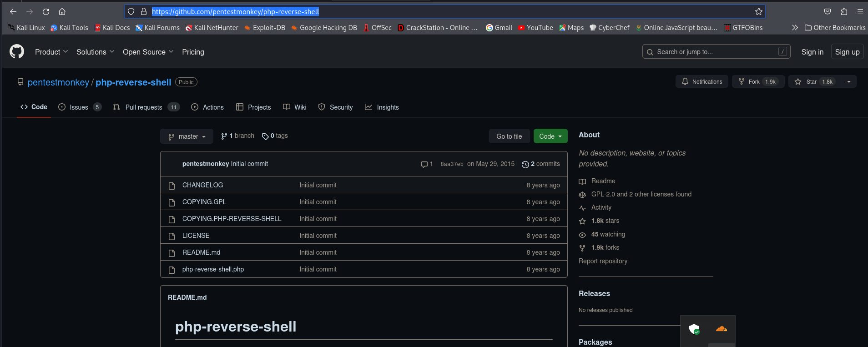This screenshot has height=347, width=868.
Task: Open the CyberChef bookmark
Action: pyautogui.click(x=610, y=28)
